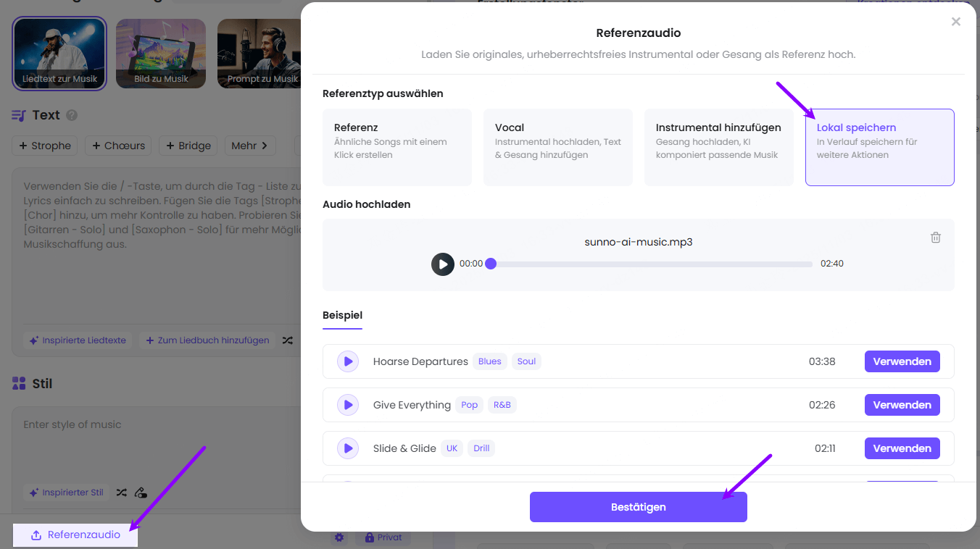Select the Referenz reference type
Image resolution: width=980 pixels, height=549 pixels.
[397, 147]
